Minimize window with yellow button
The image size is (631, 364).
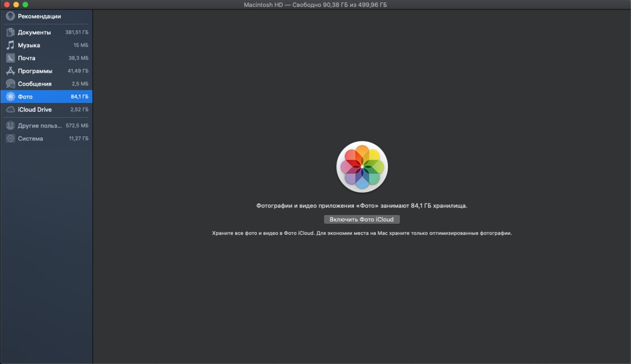click(x=16, y=4)
